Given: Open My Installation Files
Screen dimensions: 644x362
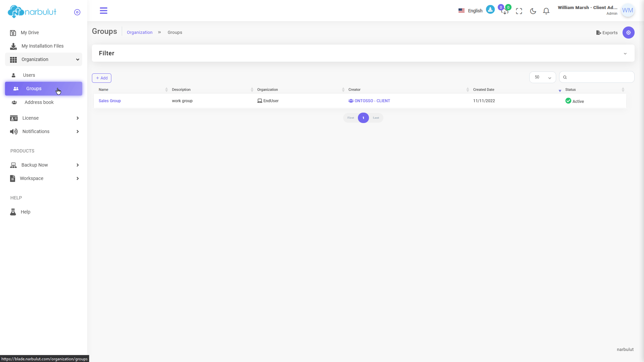Looking at the screenshot, I should pos(44,46).
